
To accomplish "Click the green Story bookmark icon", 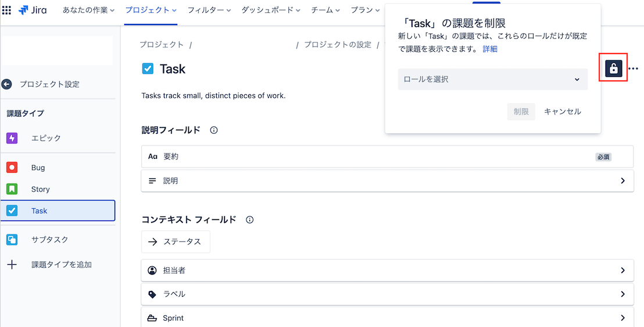I will [x=12, y=189].
